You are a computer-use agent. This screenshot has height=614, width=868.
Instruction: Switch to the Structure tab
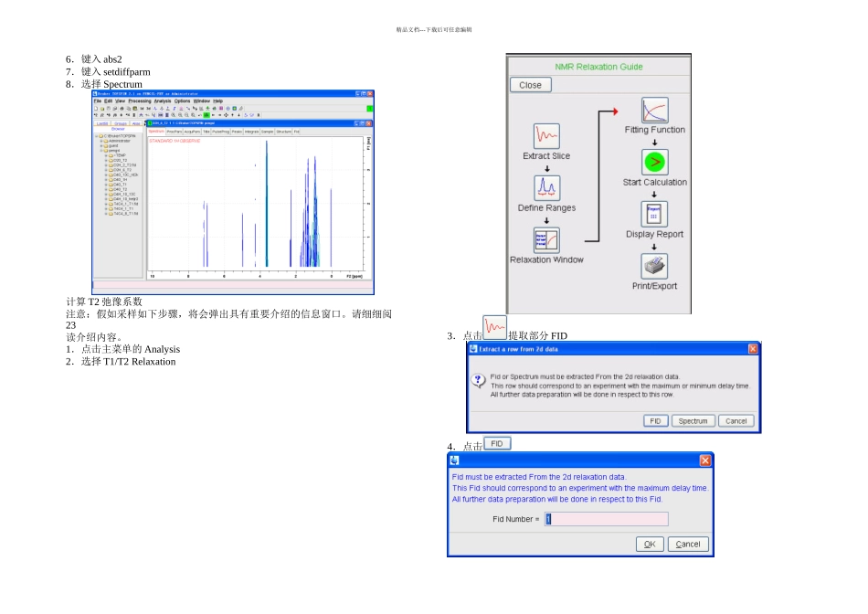pos(284,132)
